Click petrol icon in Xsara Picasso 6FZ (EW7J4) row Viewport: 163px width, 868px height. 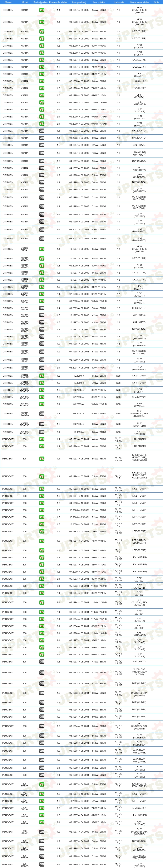coord(42,397)
